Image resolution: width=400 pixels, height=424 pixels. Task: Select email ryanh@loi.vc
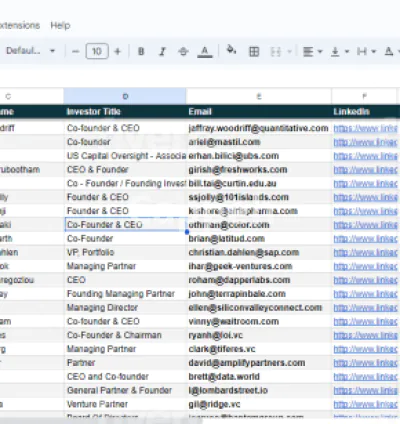(x=259, y=335)
